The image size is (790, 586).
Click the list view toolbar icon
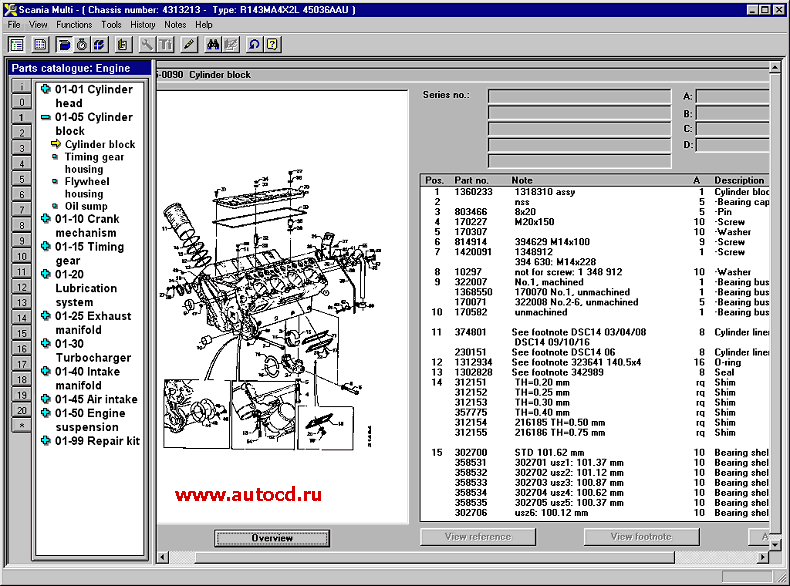pos(17,44)
